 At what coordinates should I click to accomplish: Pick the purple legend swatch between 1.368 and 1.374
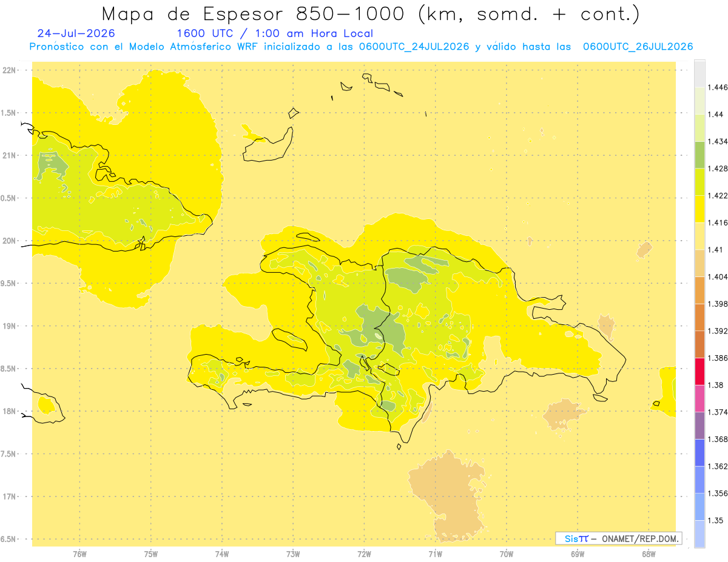point(699,426)
